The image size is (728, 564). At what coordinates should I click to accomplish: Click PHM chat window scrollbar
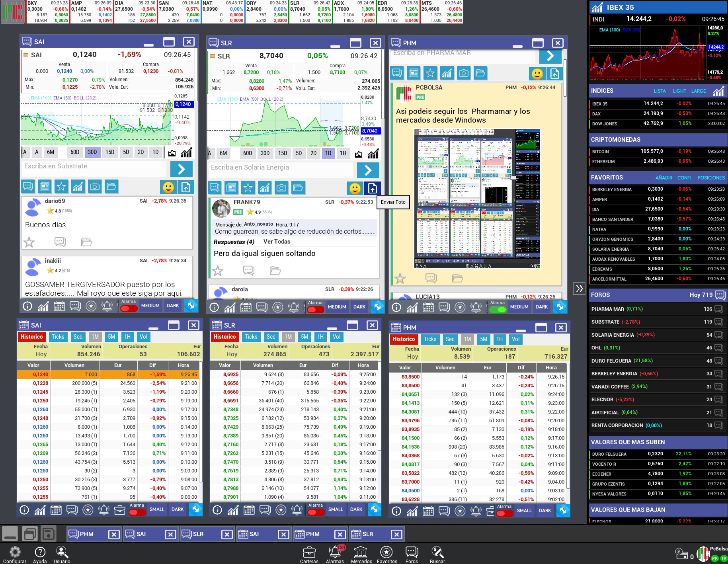pyautogui.click(x=564, y=78)
